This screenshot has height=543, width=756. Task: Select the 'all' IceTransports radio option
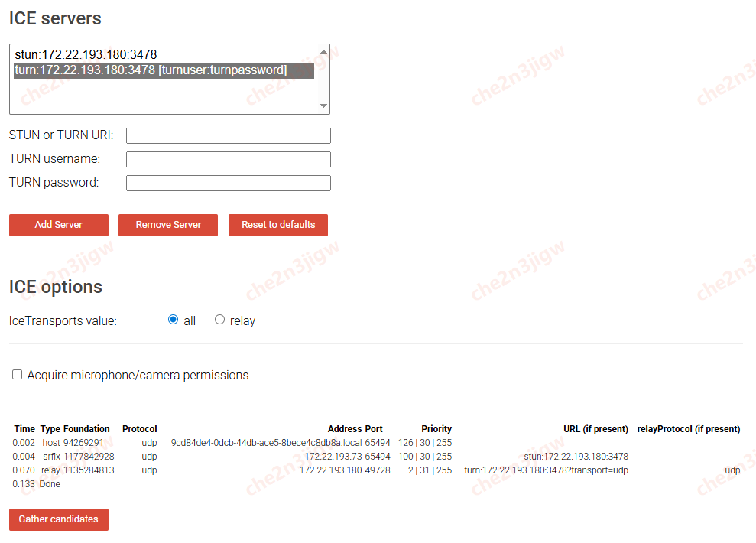coord(173,320)
